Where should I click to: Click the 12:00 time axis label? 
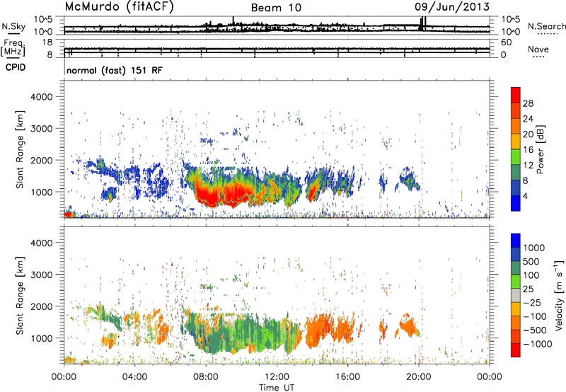(x=277, y=376)
